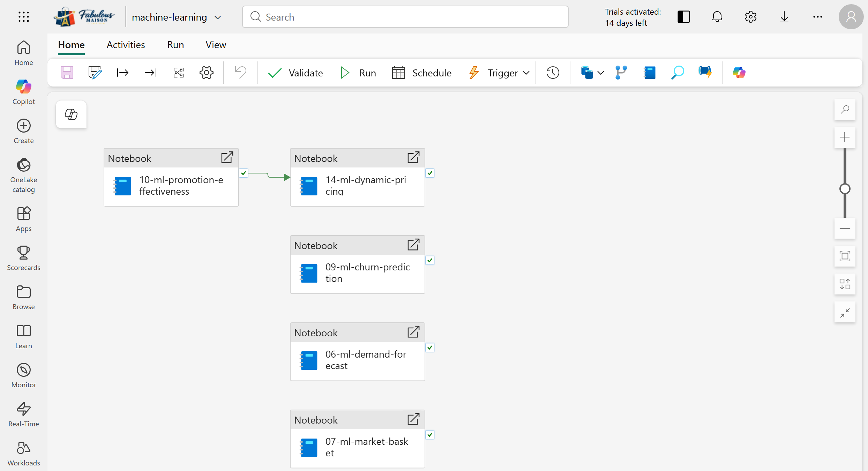The width and height of the screenshot is (868, 471).
Task: Open 06-ml-demand-forecast notebook external link
Action: click(x=413, y=332)
